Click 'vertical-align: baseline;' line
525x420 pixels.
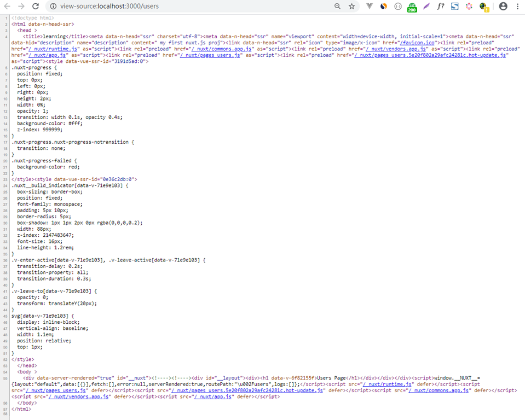pos(53,328)
